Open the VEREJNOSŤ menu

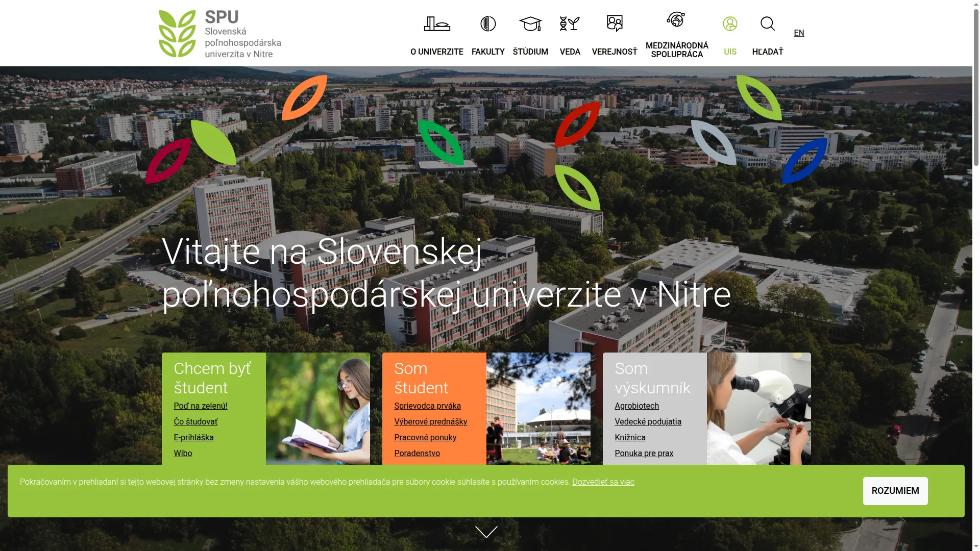point(615,52)
